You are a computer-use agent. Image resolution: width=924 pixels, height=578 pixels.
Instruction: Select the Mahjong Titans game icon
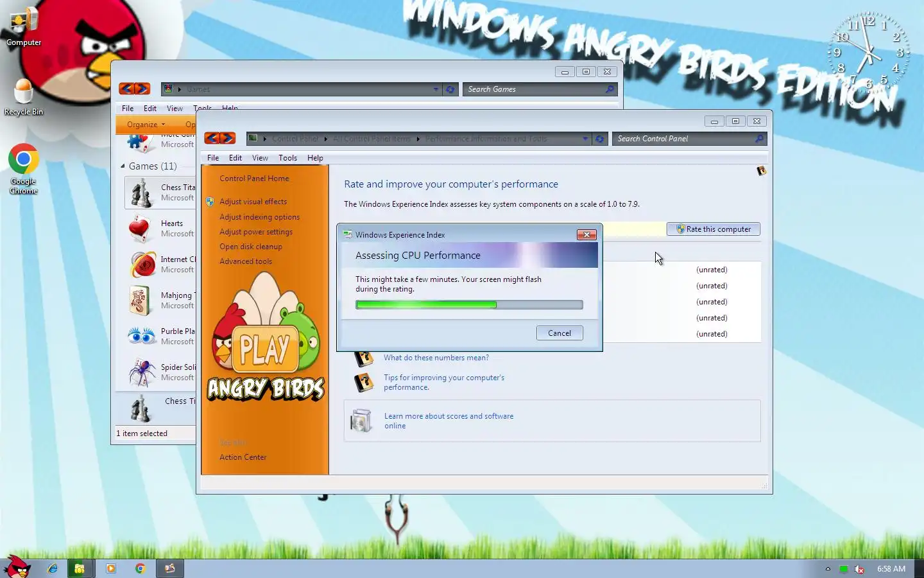tap(141, 301)
